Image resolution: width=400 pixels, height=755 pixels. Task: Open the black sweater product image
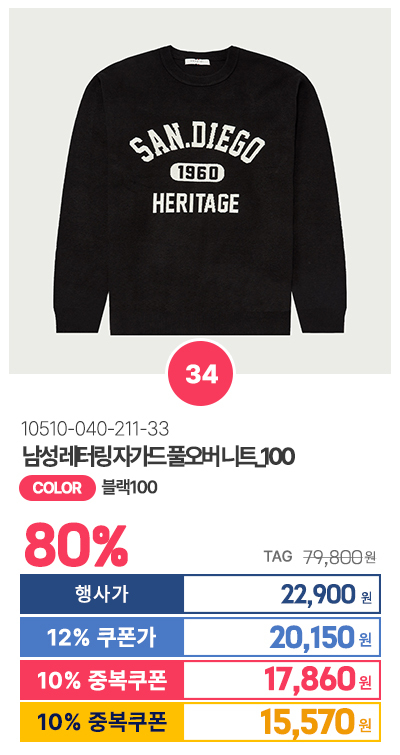pos(200,191)
